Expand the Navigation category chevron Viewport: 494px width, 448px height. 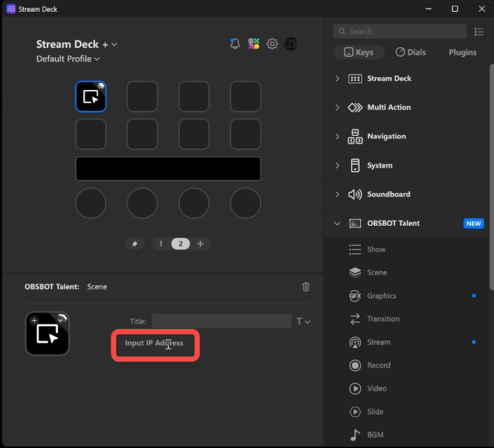tap(337, 136)
